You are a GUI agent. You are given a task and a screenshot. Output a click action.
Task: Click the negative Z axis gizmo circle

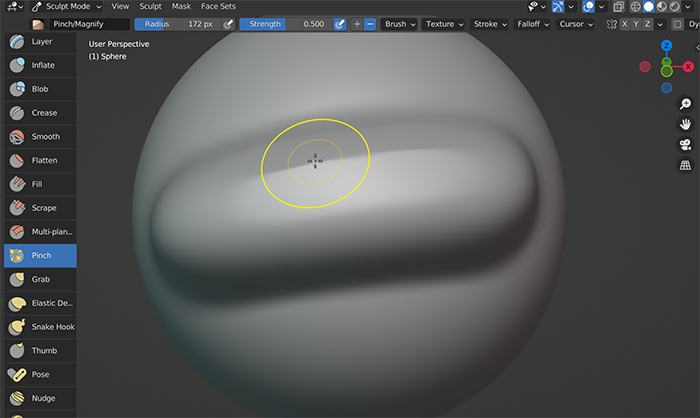(x=667, y=88)
